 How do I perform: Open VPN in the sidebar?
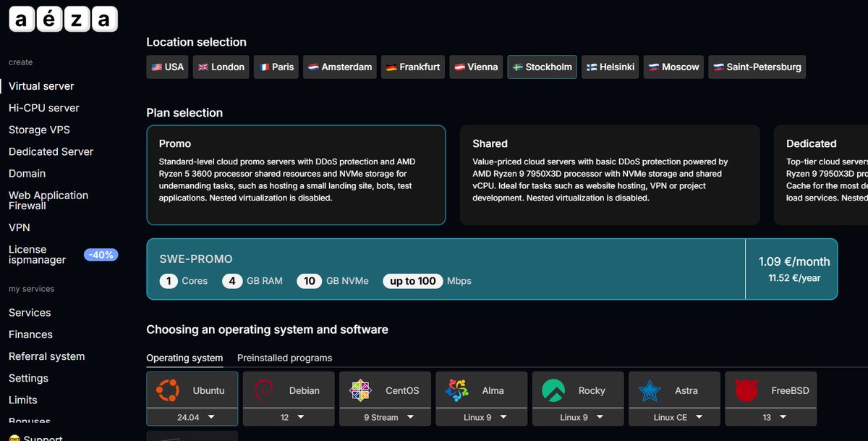pos(20,227)
